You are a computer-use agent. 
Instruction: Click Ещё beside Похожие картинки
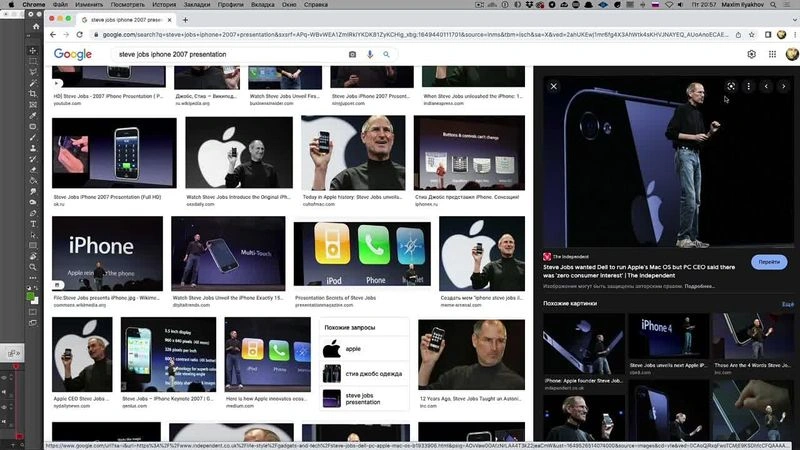click(x=788, y=304)
